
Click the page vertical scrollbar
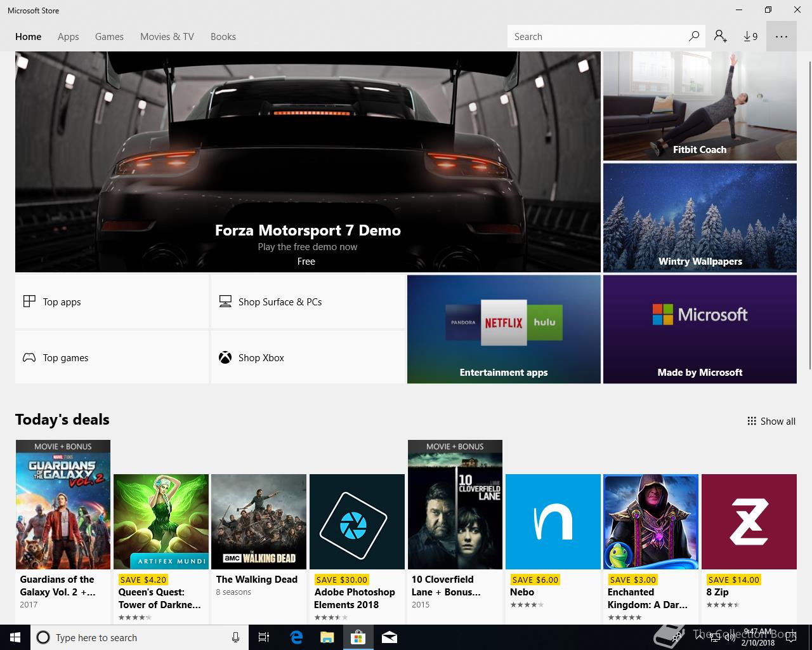click(809, 215)
